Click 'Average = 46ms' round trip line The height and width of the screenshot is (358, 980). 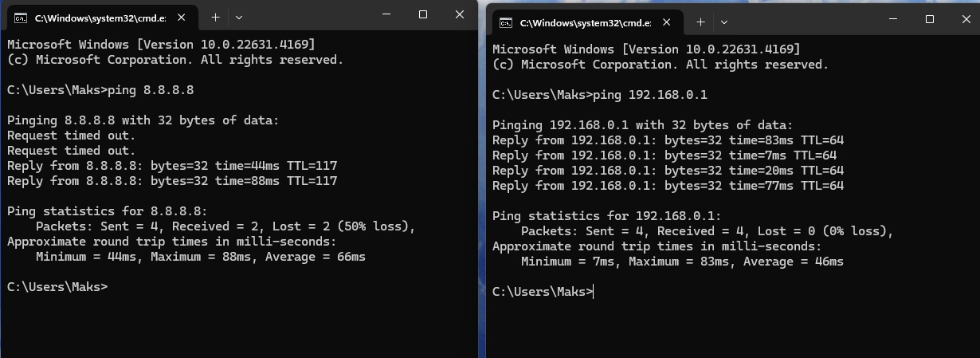point(683,262)
